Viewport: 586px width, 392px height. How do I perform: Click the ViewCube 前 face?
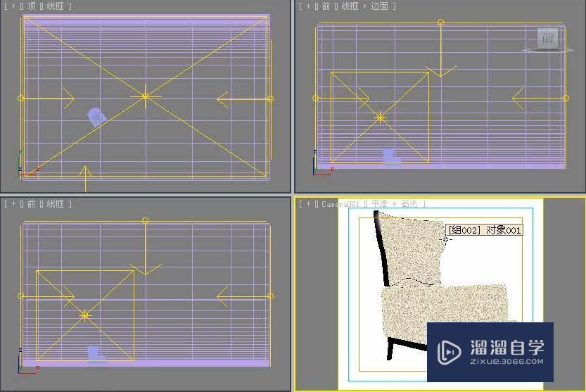(x=548, y=38)
